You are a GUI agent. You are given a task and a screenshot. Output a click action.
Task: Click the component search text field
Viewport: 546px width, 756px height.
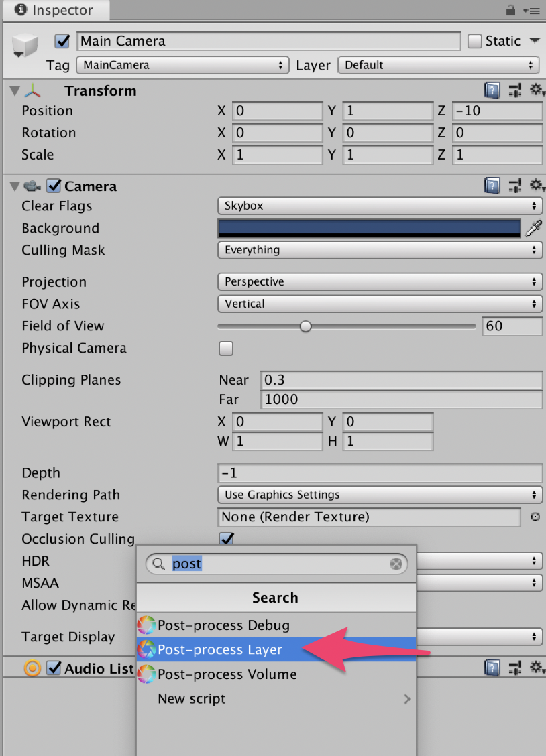tap(276, 564)
